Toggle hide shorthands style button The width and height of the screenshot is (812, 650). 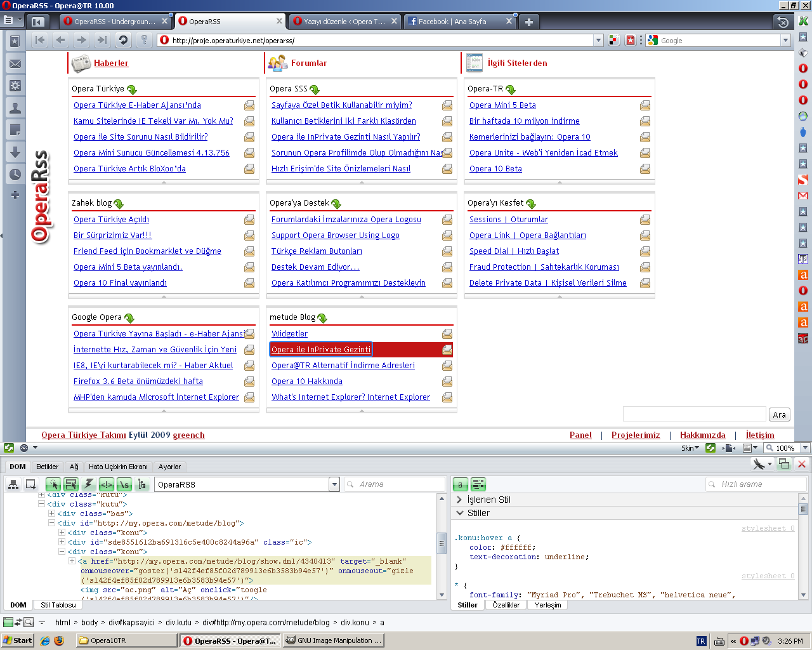478,484
